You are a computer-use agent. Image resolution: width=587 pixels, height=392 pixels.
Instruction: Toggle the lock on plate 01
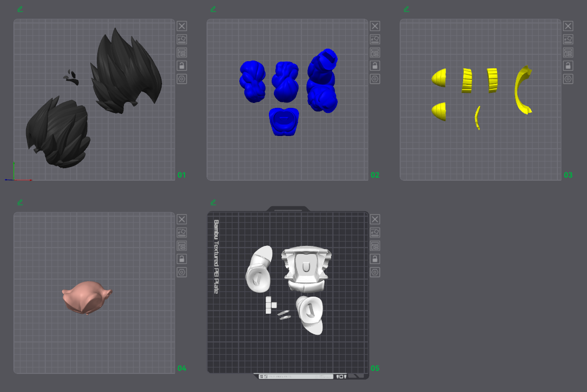point(182,66)
